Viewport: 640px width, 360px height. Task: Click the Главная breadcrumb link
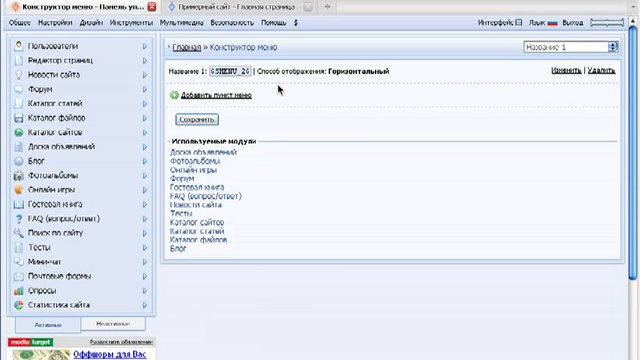(187, 47)
